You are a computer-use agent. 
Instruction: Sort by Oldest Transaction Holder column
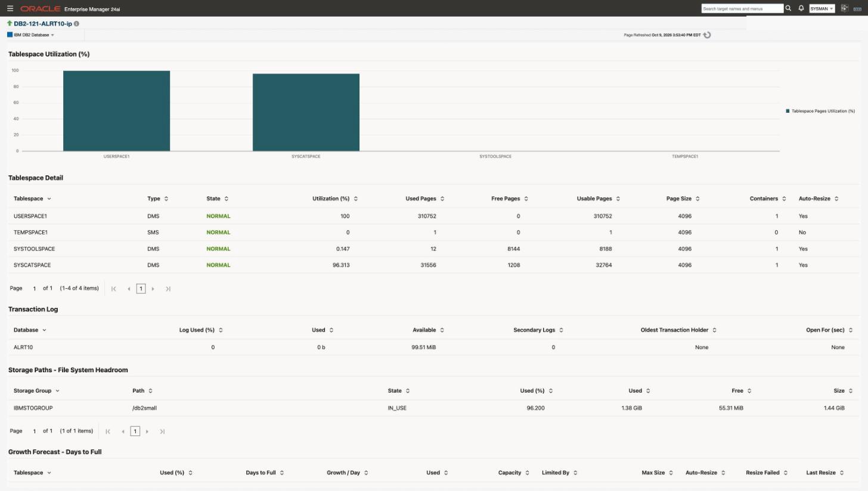(x=714, y=330)
